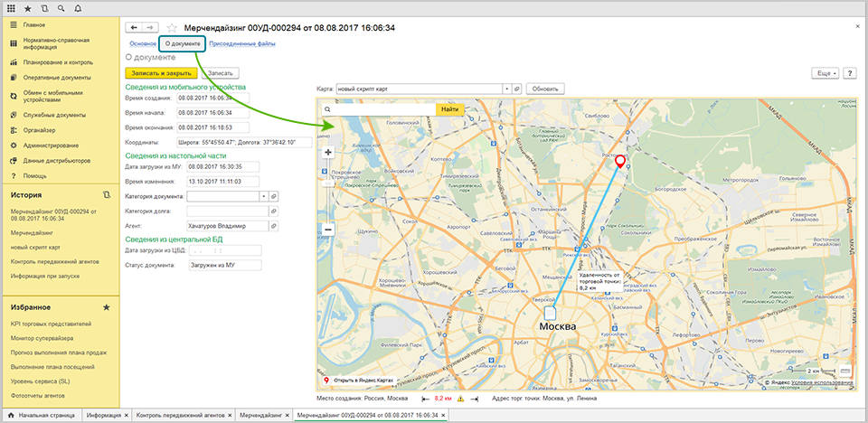Zoom in the map with plus button
The image size is (868, 423).
pos(328,152)
